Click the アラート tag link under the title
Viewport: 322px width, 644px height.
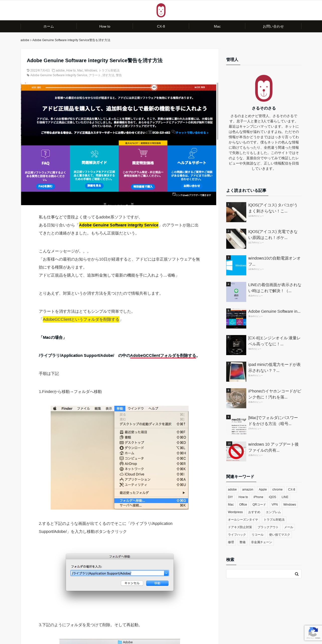click(95, 75)
